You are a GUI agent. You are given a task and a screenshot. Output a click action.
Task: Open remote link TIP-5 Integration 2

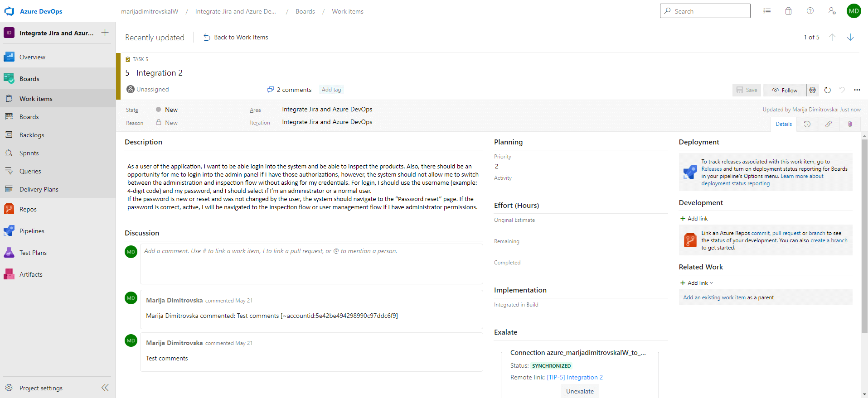click(x=575, y=377)
